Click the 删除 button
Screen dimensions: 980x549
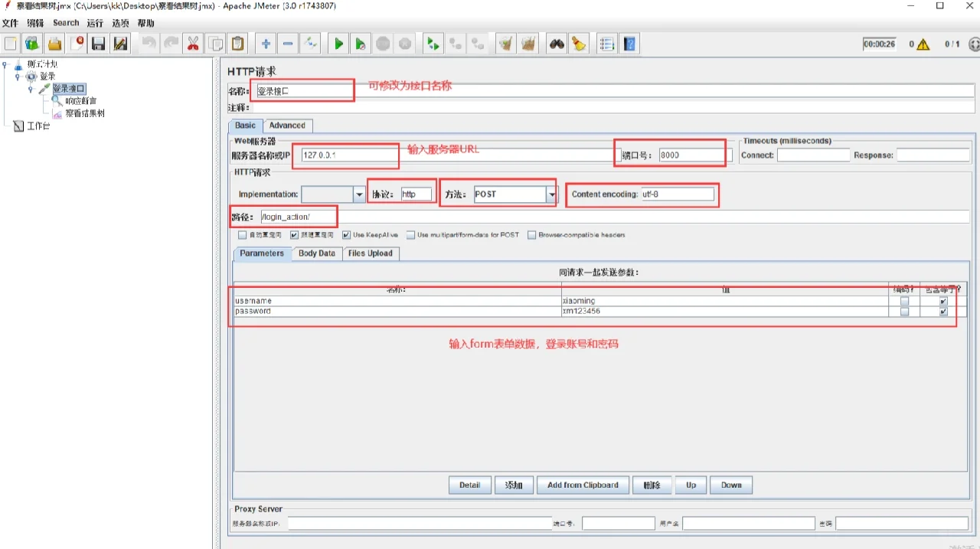(x=652, y=485)
